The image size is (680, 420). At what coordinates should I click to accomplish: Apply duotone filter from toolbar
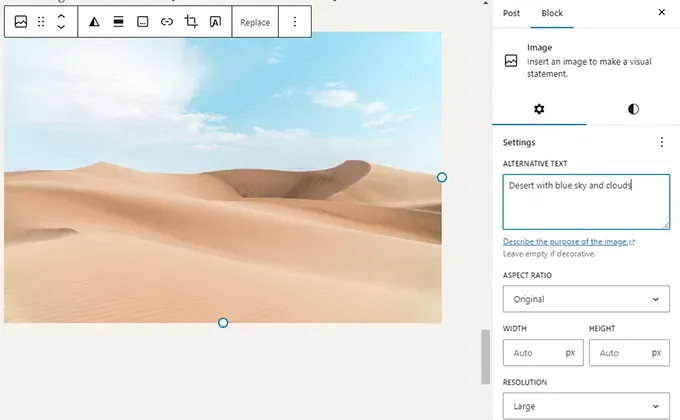click(x=95, y=22)
